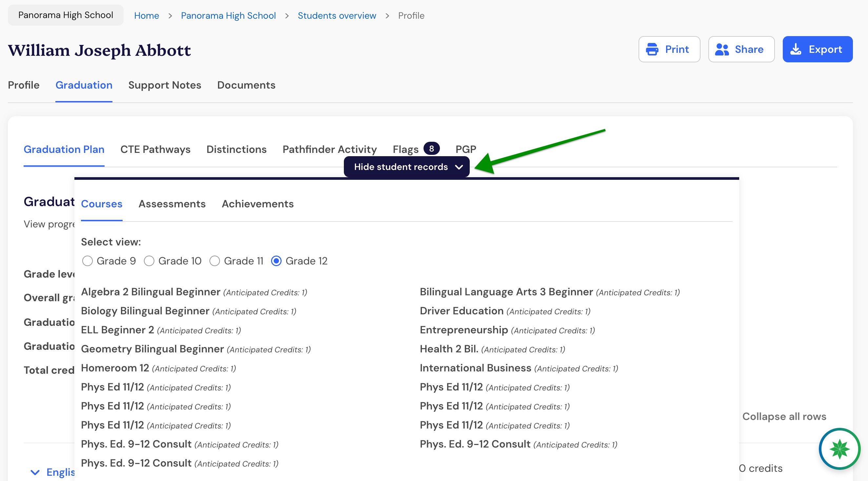Open the Documents tab
Image resolution: width=868 pixels, height=481 pixels.
coord(246,85)
